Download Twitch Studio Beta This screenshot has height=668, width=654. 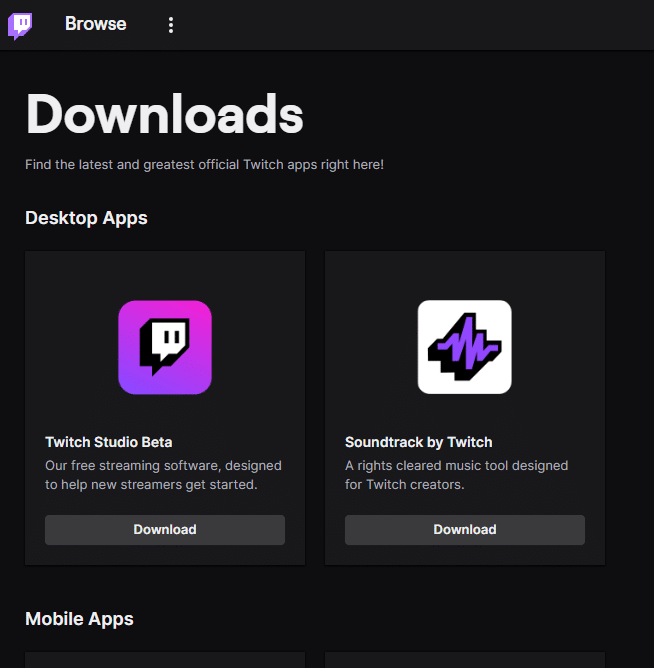(x=165, y=530)
